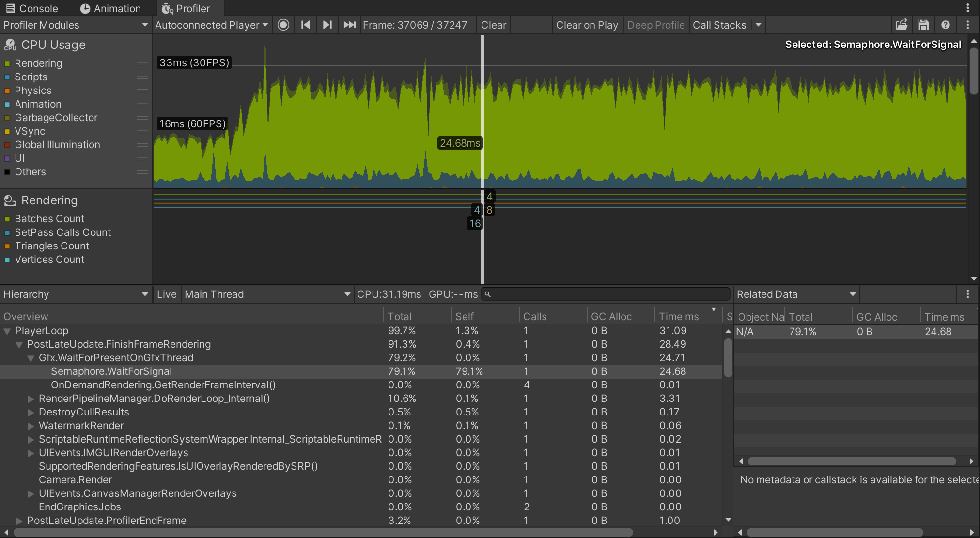Expand the DestroyCullResults row
Image resolution: width=980 pixels, height=538 pixels.
coord(31,413)
